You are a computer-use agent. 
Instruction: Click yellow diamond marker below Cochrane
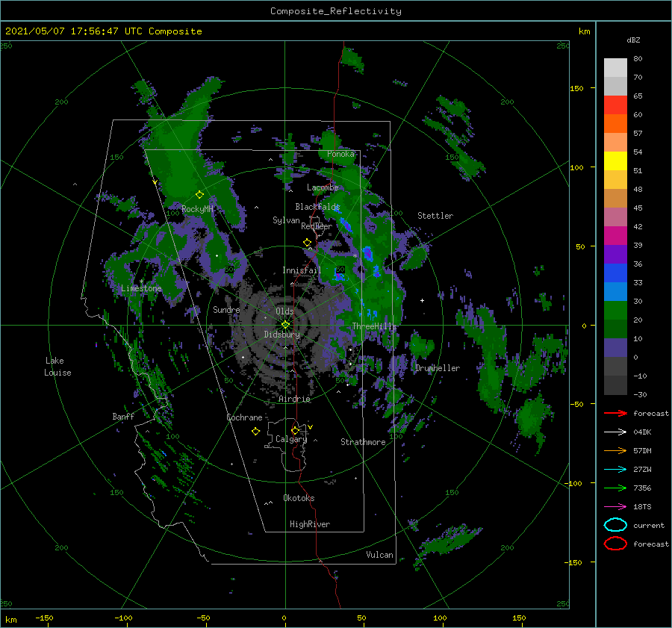(x=255, y=432)
